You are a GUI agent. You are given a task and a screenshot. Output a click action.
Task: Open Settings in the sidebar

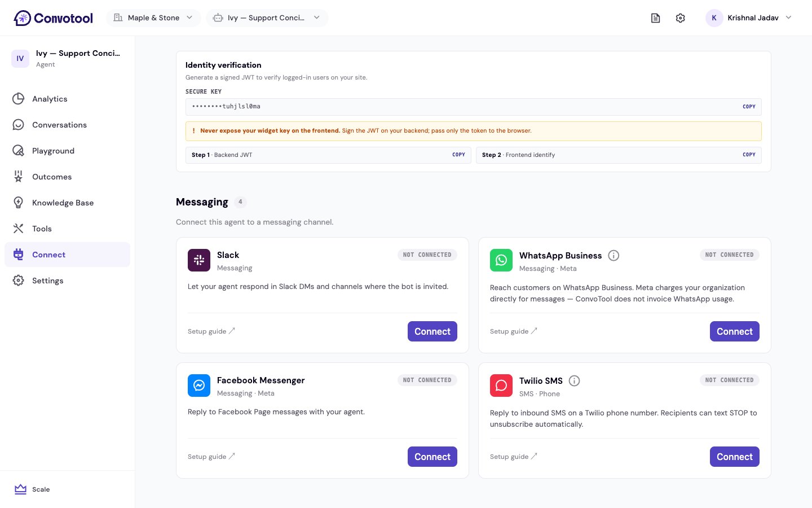pyautogui.click(x=67, y=281)
